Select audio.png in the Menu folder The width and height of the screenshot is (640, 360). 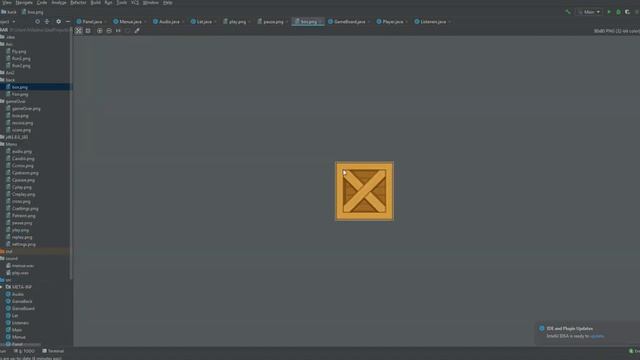22,151
